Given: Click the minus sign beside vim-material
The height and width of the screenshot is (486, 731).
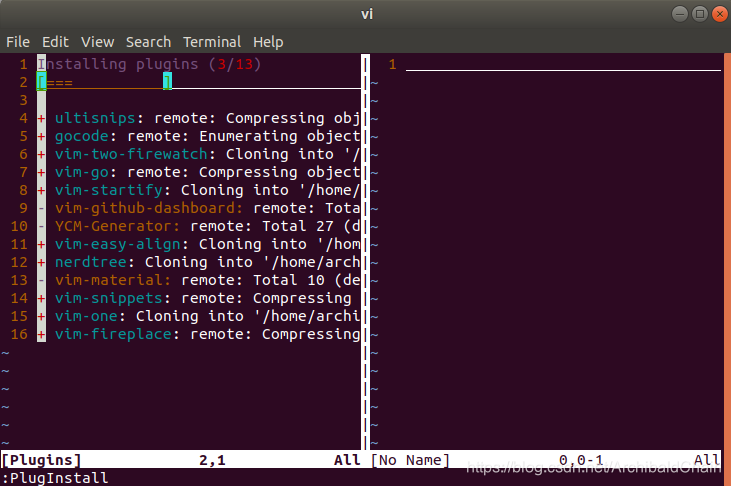Looking at the screenshot, I should tap(41, 281).
